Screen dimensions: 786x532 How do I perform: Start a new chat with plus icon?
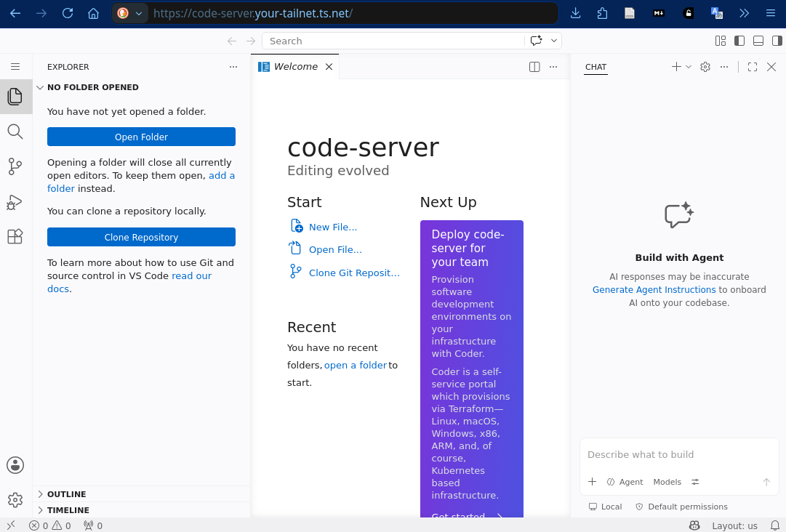[676, 67]
